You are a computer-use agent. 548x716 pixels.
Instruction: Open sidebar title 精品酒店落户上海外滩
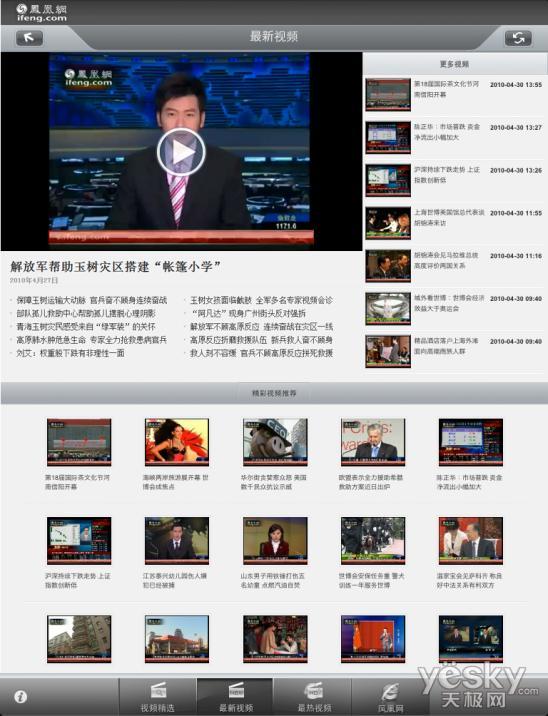pyautogui.click(x=446, y=346)
